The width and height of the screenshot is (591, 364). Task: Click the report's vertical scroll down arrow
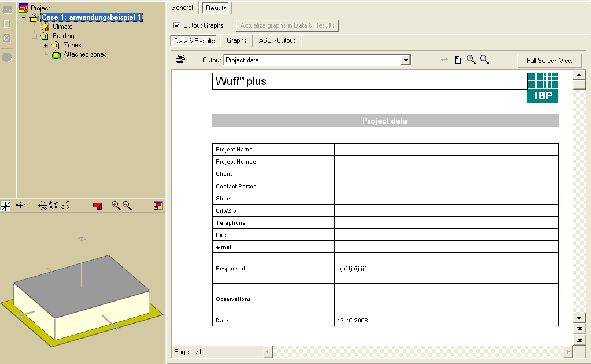click(x=579, y=318)
